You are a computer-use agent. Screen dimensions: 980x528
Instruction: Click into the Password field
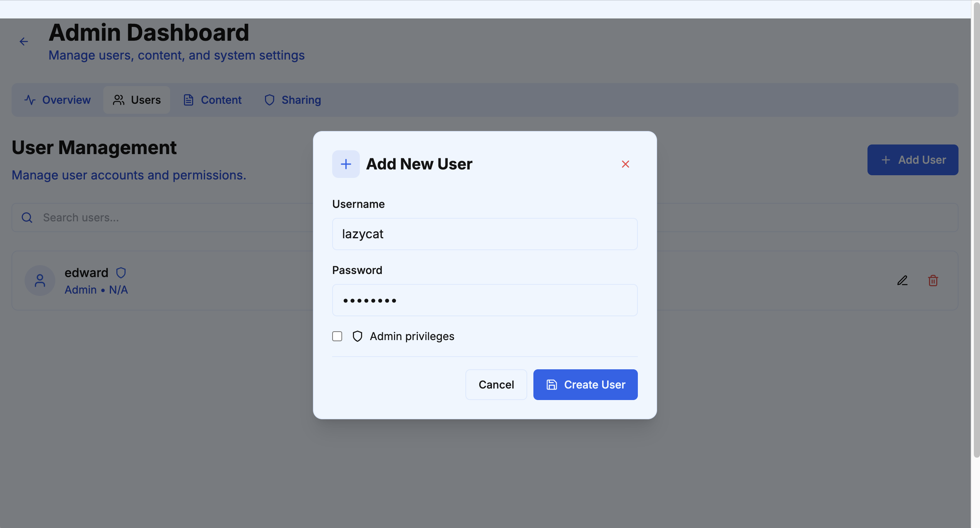(x=485, y=300)
